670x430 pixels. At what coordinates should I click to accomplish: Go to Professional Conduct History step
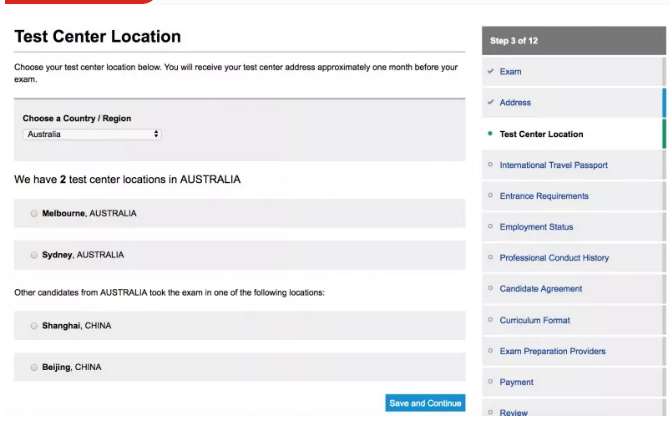point(554,258)
